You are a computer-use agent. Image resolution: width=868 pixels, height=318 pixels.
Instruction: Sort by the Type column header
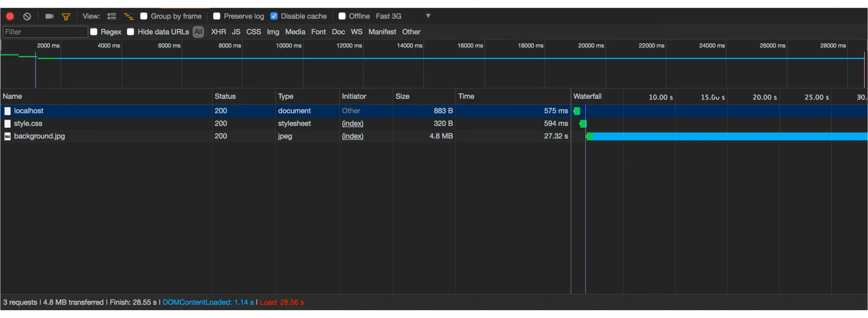pos(307,96)
